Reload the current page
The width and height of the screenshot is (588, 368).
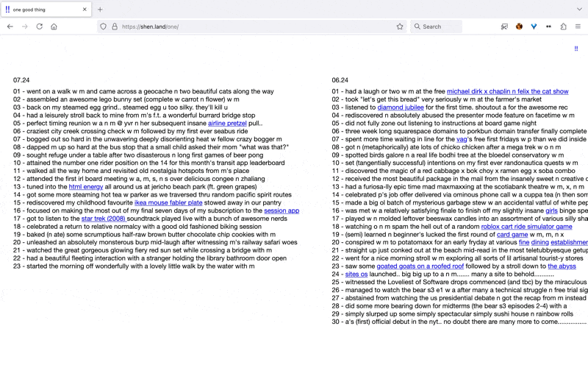(x=39, y=26)
